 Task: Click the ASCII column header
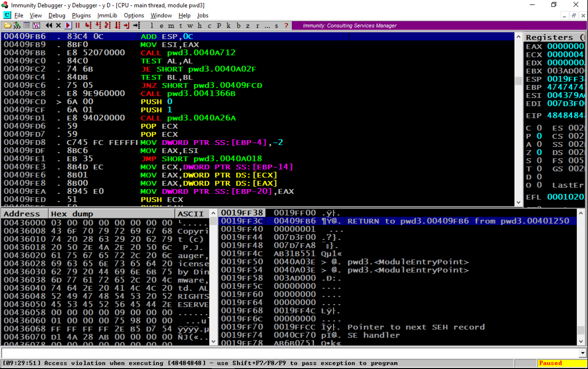(192, 214)
